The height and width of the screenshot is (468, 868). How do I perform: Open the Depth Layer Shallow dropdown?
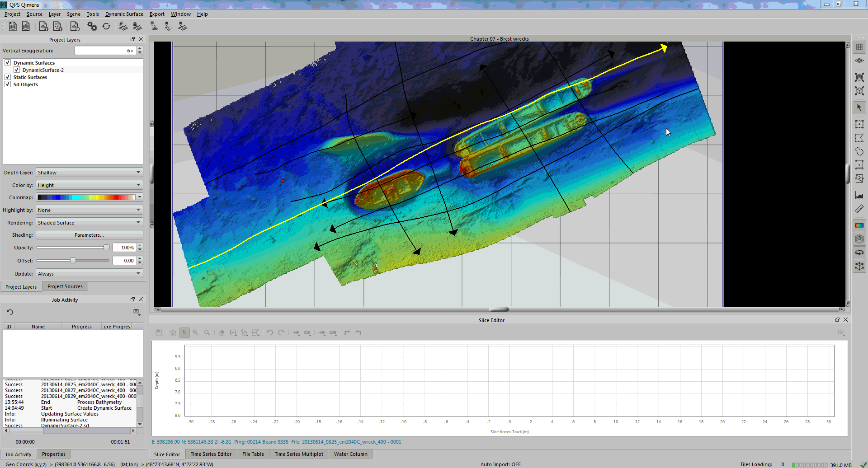(89, 173)
